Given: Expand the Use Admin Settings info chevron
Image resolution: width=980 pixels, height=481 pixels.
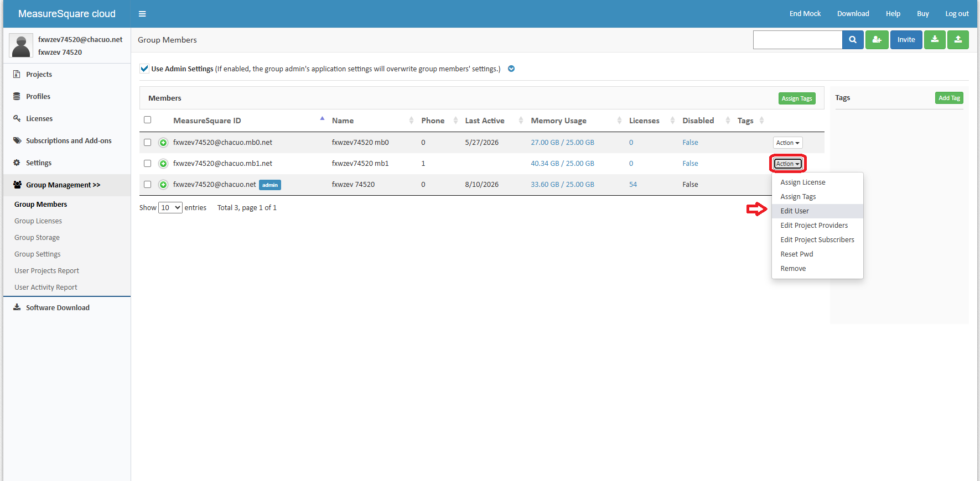Looking at the screenshot, I should pyautogui.click(x=511, y=69).
